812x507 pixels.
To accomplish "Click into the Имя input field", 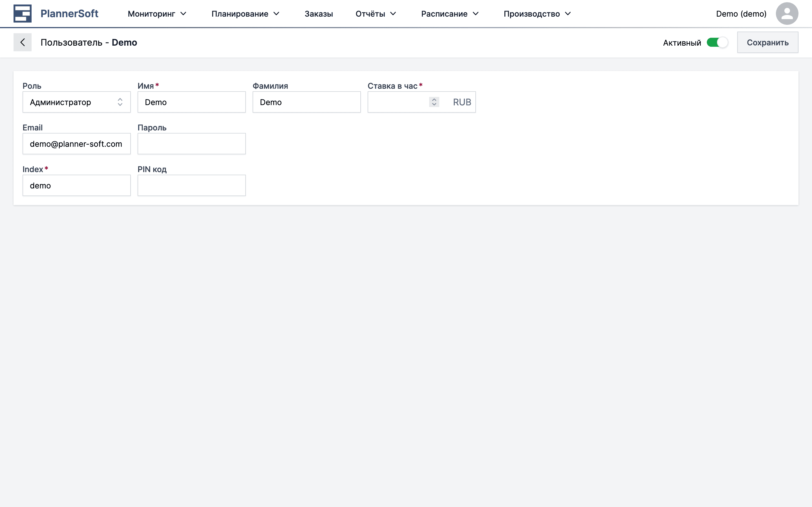I will [191, 102].
